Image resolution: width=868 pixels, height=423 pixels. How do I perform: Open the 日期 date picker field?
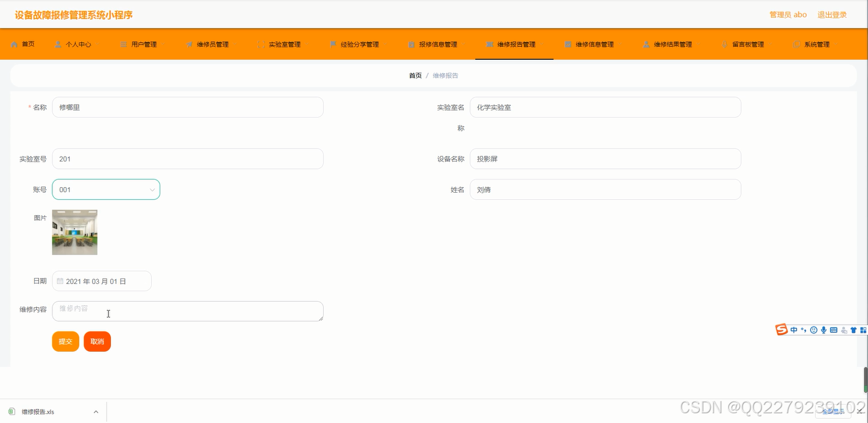click(102, 281)
